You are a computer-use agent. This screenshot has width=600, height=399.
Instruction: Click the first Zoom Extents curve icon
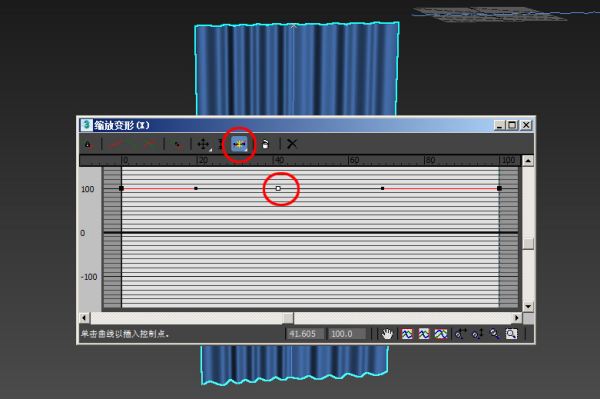(x=407, y=334)
